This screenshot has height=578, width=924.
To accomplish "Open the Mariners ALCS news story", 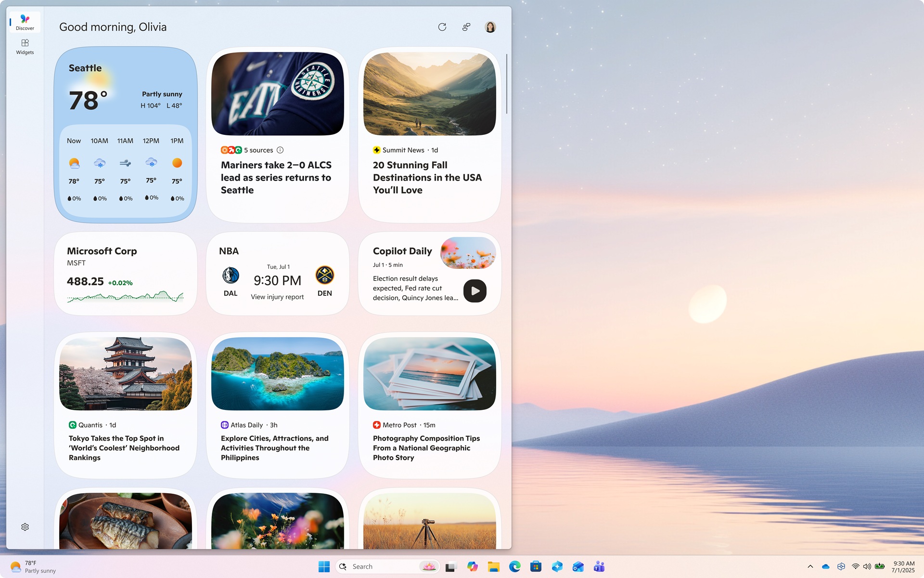I will [276, 177].
